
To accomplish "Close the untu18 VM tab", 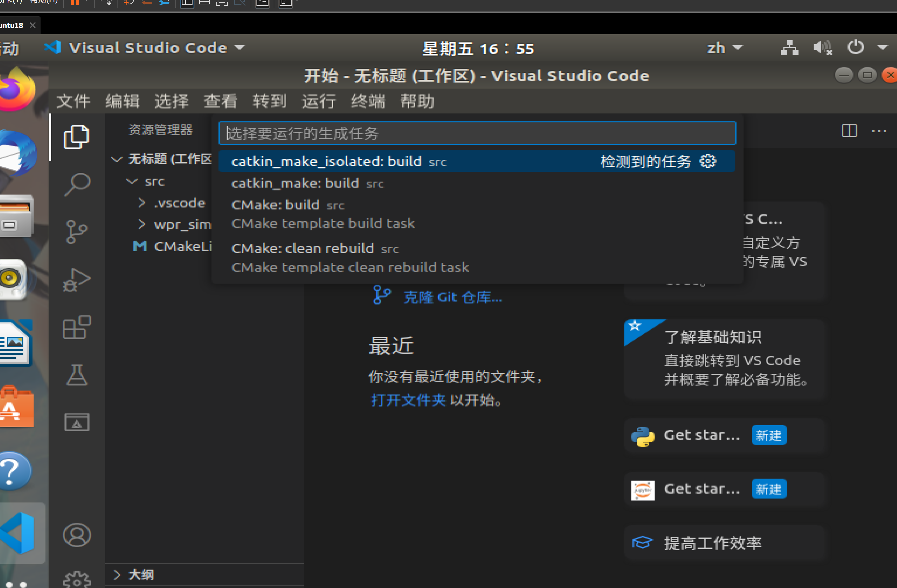I will click(33, 25).
